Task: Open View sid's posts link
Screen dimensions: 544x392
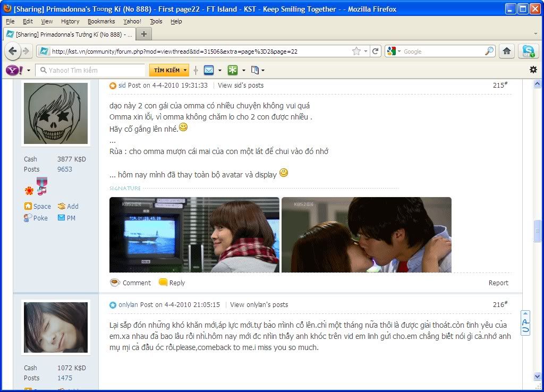Action: (241, 86)
